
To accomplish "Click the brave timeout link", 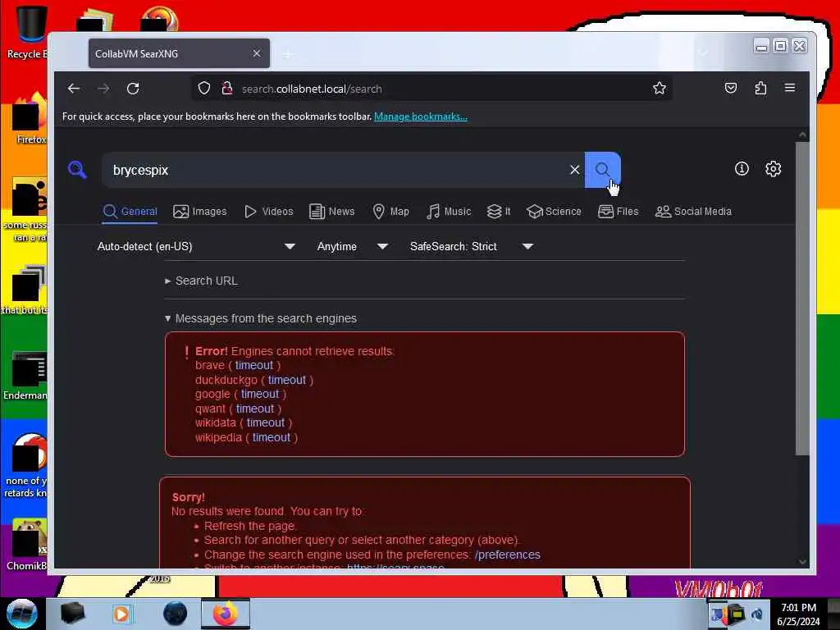I will point(254,365).
